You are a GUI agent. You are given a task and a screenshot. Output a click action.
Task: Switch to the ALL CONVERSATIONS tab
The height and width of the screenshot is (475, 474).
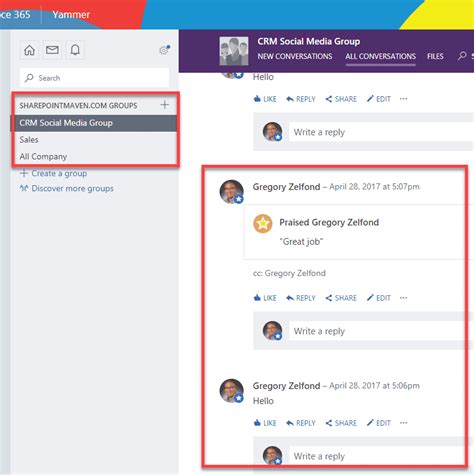tap(380, 56)
